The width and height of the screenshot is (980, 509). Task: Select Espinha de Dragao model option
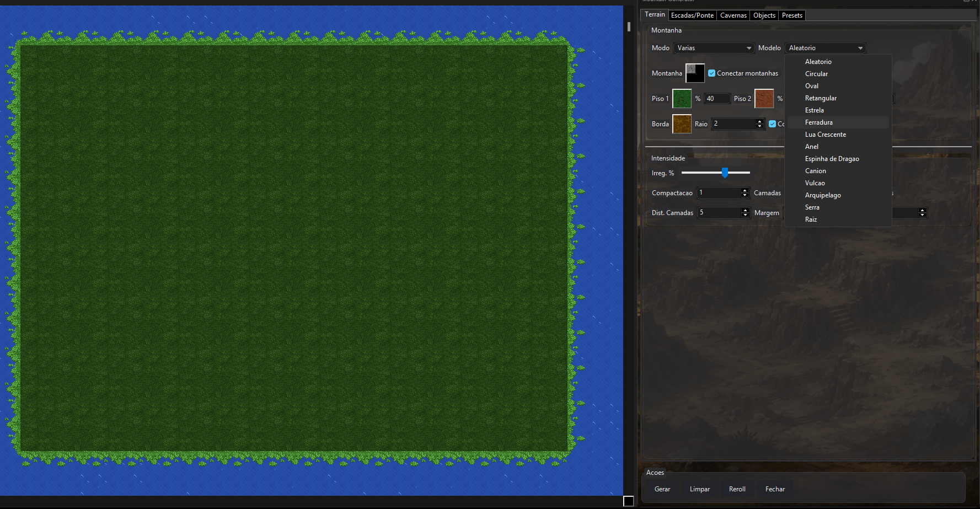point(838,159)
